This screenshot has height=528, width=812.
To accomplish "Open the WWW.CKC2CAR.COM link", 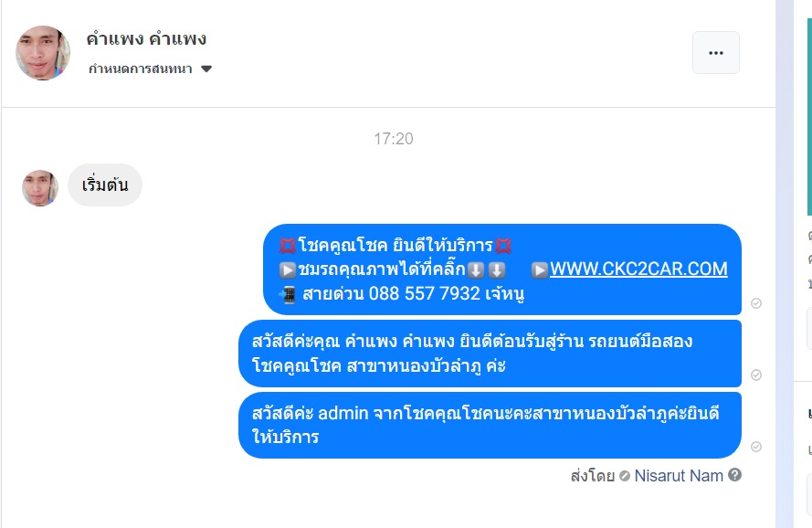I will [638, 269].
